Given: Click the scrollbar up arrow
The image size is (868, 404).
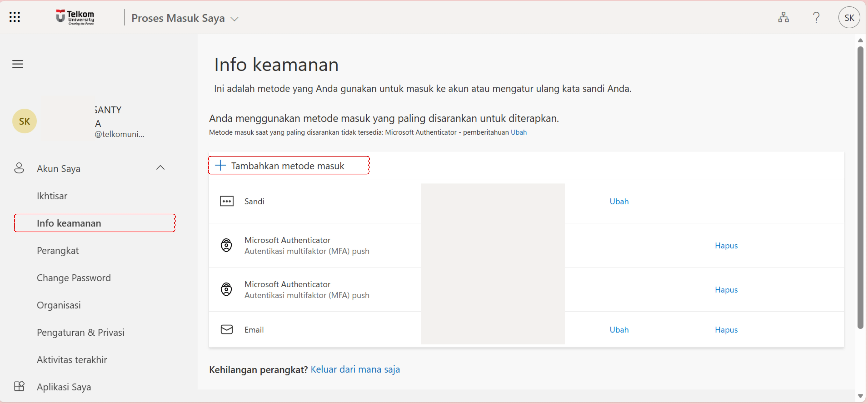Looking at the screenshot, I should point(860,40).
